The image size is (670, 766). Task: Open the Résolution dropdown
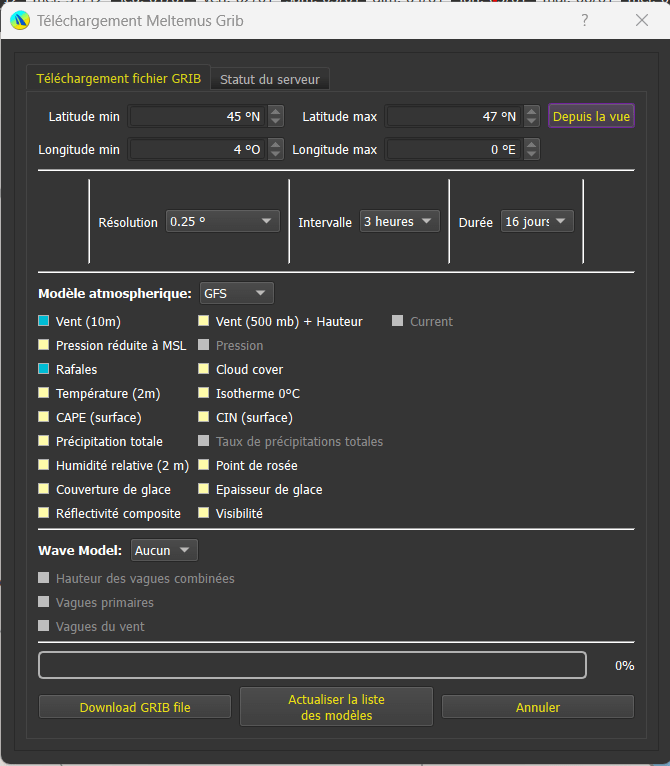click(222, 222)
